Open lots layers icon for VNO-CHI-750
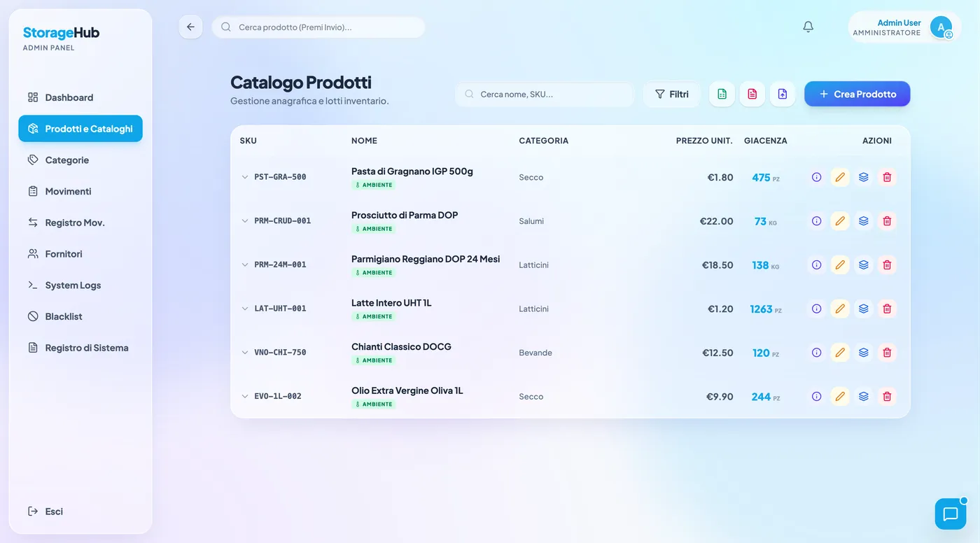Image resolution: width=980 pixels, height=543 pixels. pyautogui.click(x=863, y=353)
